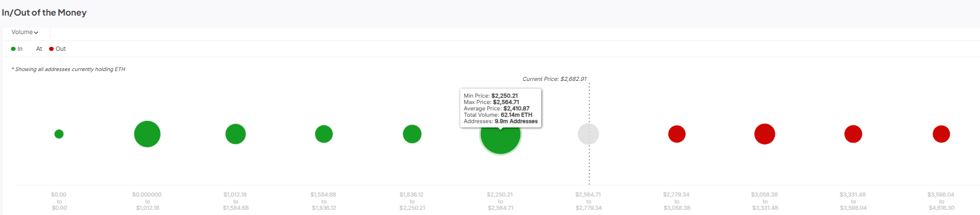Select the red bubble for $2,779.34 to $3,058.38
Image resolution: width=980 pixels, height=215 pixels.
pos(677,134)
